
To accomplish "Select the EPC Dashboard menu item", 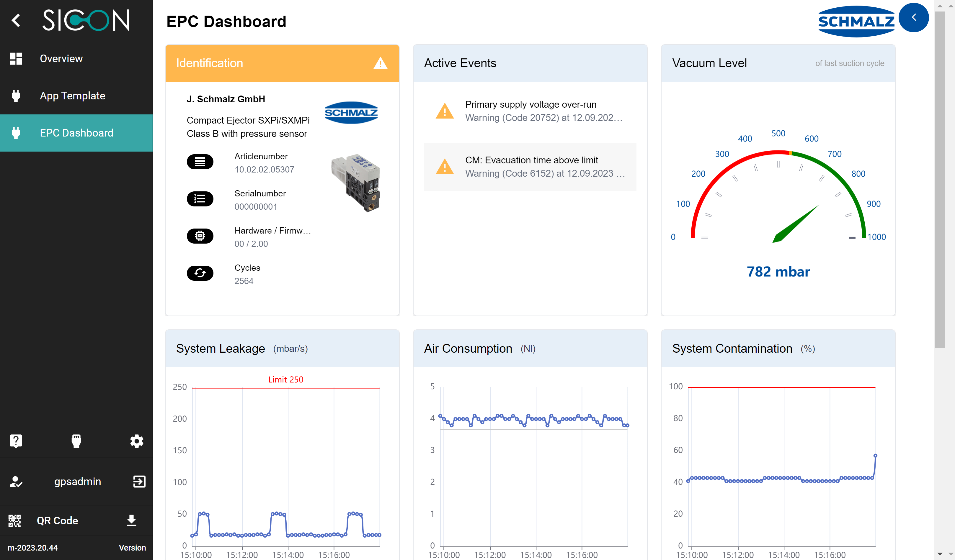I will coord(76,133).
